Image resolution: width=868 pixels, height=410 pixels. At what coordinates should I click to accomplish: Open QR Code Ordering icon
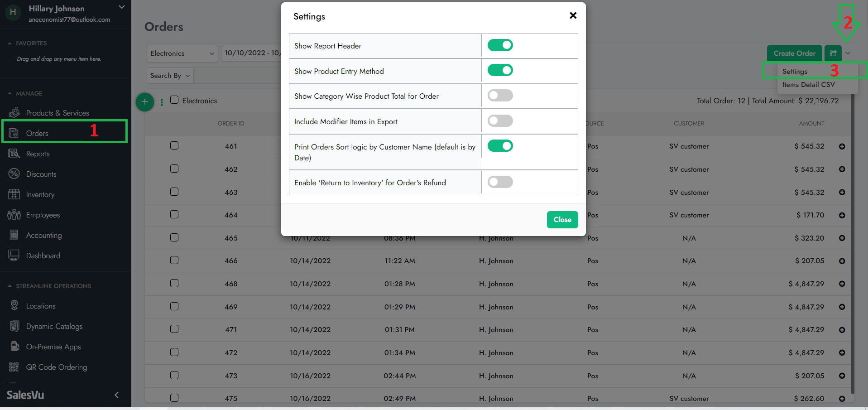(14, 367)
